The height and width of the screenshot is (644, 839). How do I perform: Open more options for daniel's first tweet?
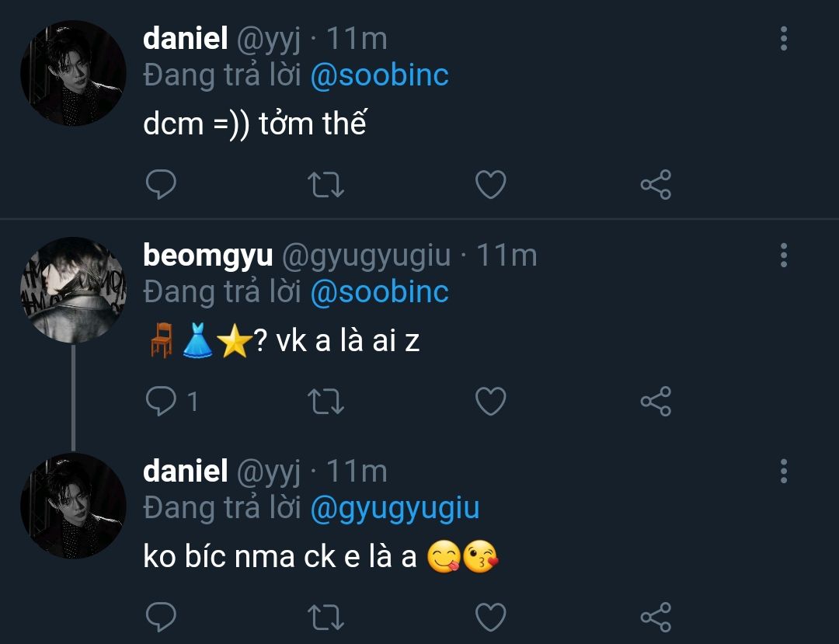pyautogui.click(x=783, y=39)
